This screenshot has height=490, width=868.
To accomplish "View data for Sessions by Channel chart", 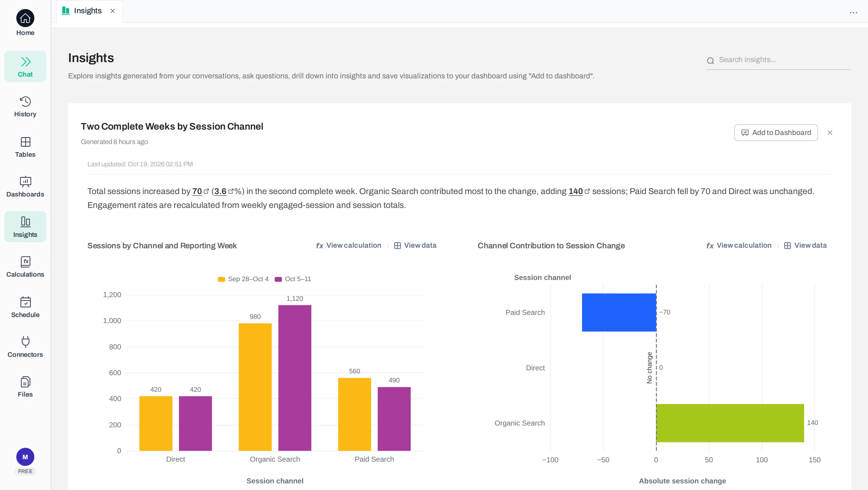I will 415,246.
